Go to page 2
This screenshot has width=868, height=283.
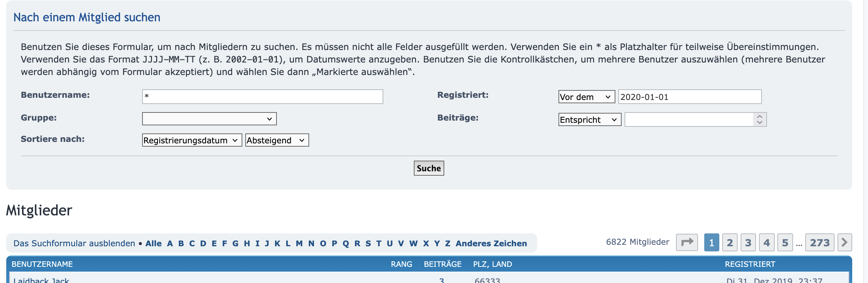(730, 243)
